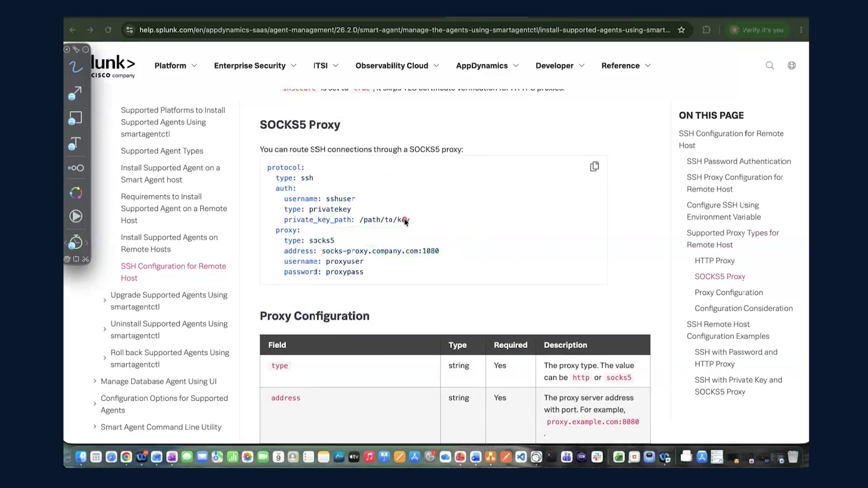Jump to Proxy Configuration in page outline
Viewport: 868px width, 488px height.
coord(728,292)
